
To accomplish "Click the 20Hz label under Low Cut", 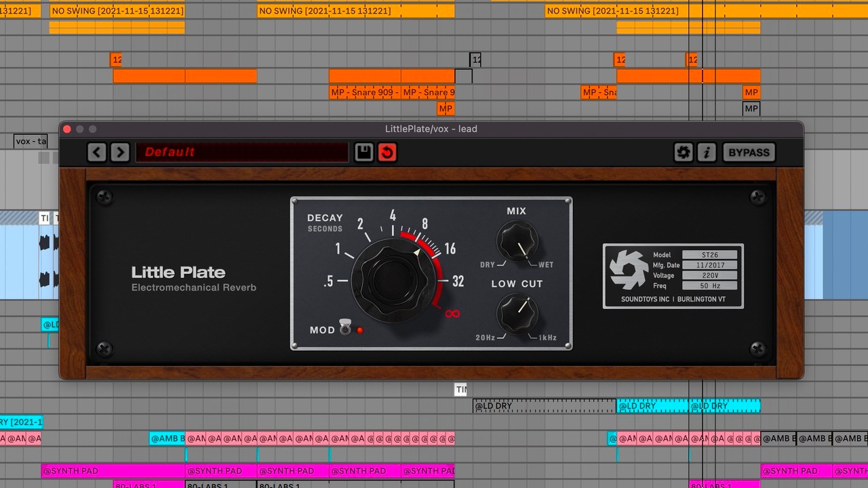I will click(x=485, y=338).
